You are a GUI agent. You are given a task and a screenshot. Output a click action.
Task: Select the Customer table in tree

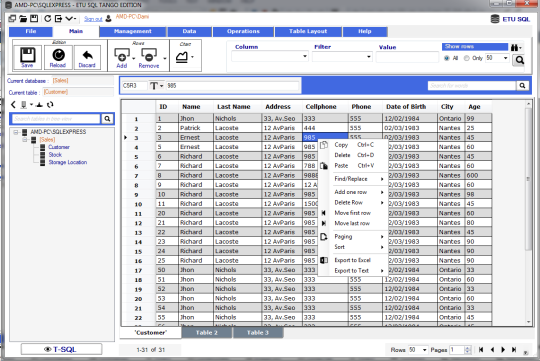tap(59, 147)
